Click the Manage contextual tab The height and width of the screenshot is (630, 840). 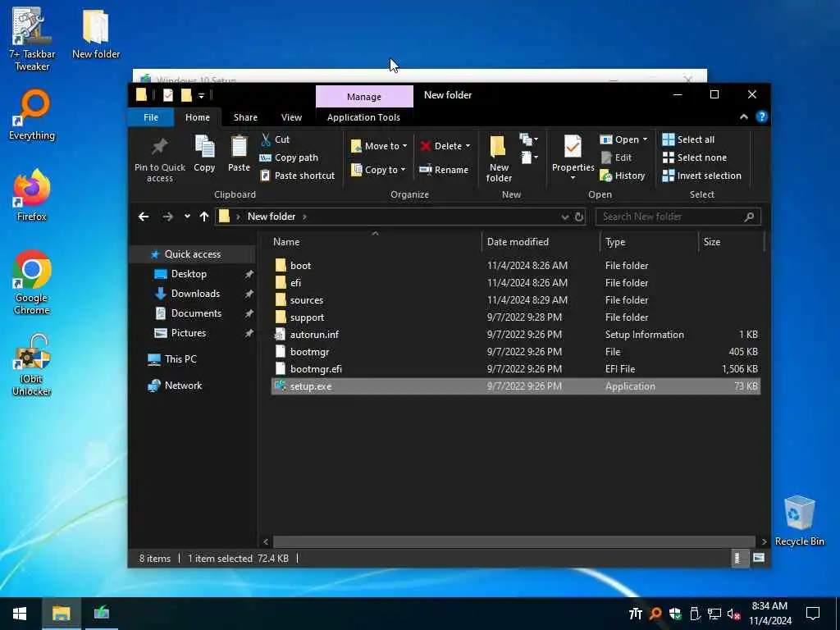coord(364,97)
